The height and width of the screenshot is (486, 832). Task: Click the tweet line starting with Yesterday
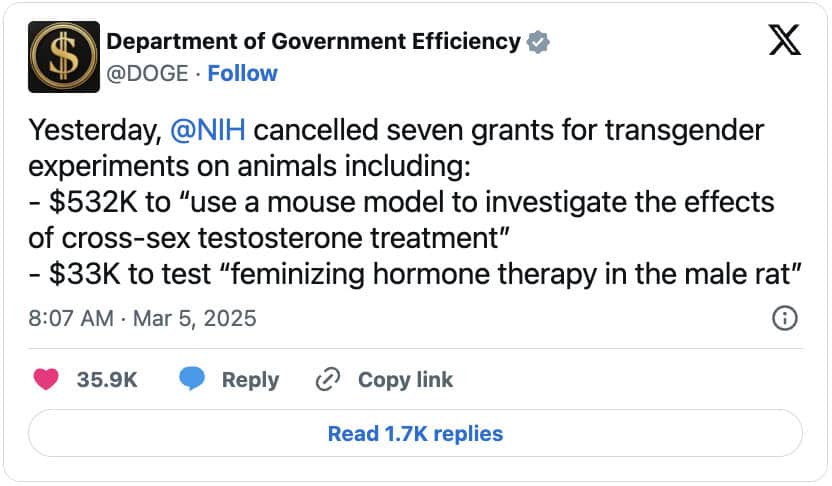point(396,130)
